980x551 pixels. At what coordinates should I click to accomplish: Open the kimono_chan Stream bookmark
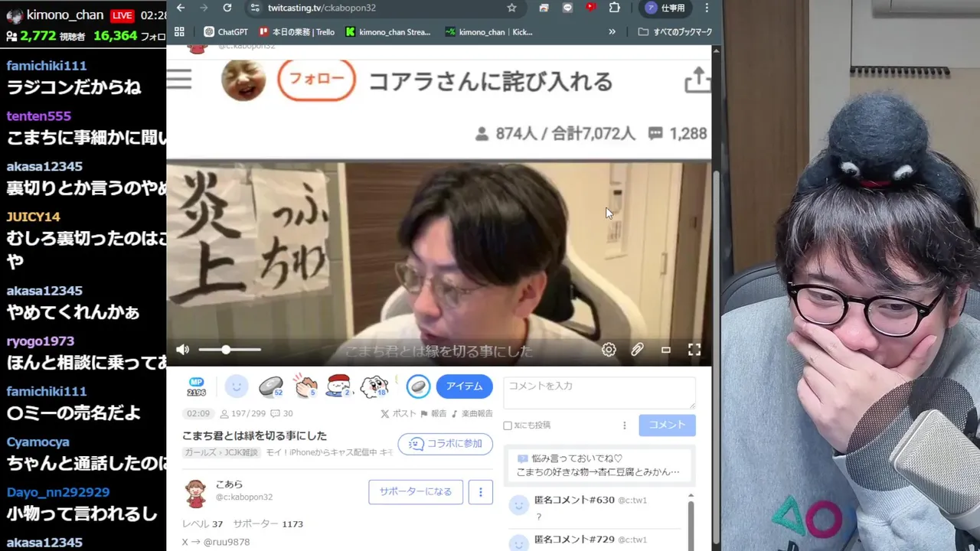[389, 32]
